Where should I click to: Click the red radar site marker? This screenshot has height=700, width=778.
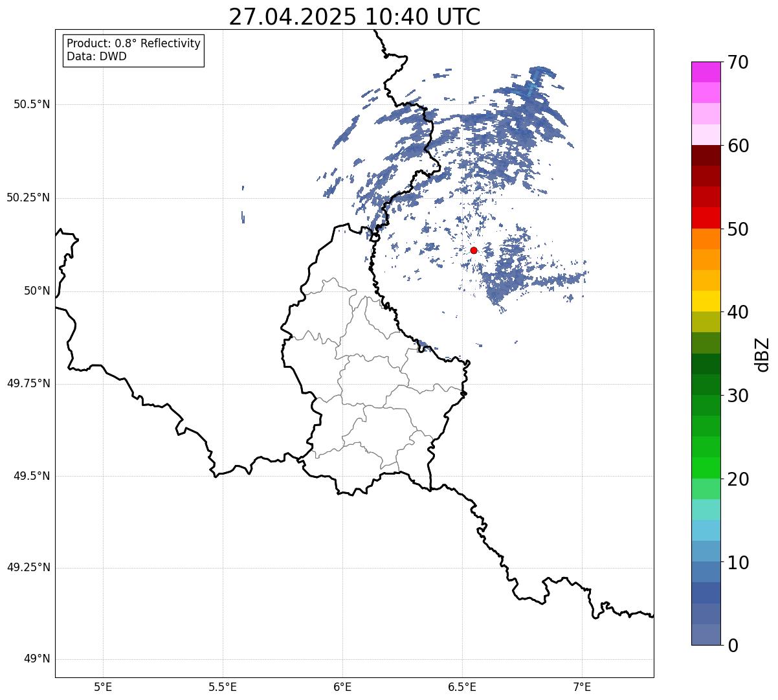[474, 250]
